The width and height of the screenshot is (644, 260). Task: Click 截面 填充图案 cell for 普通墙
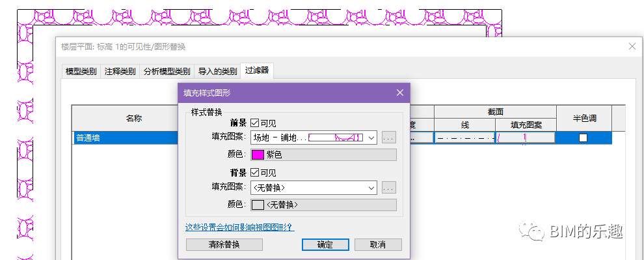tap(526, 137)
